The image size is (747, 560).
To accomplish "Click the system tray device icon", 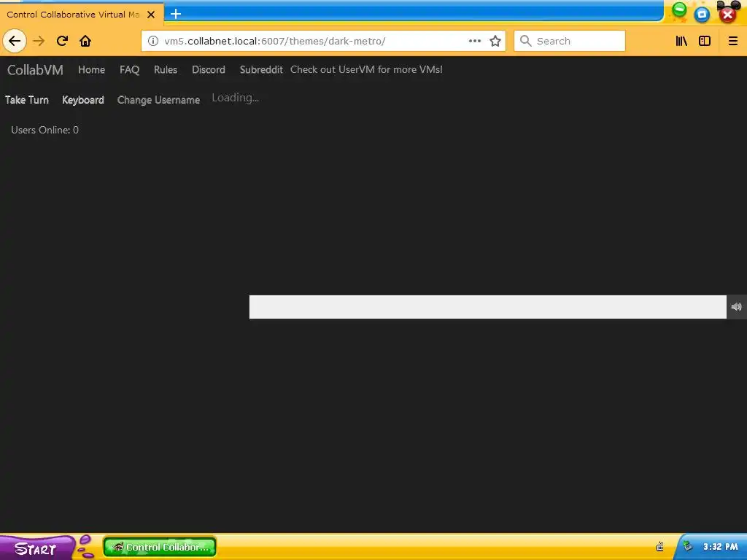I will [659, 547].
